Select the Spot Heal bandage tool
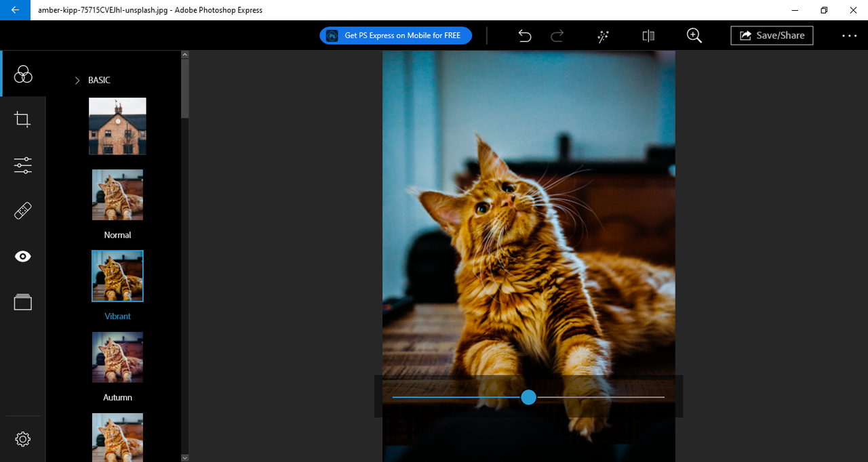868x462 pixels. (x=23, y=211)
